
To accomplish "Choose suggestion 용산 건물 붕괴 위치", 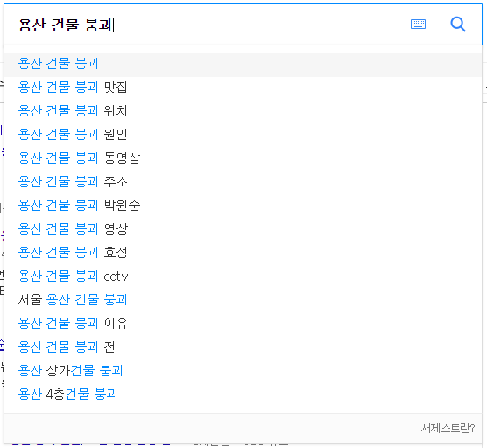I will tap(243, 110).
